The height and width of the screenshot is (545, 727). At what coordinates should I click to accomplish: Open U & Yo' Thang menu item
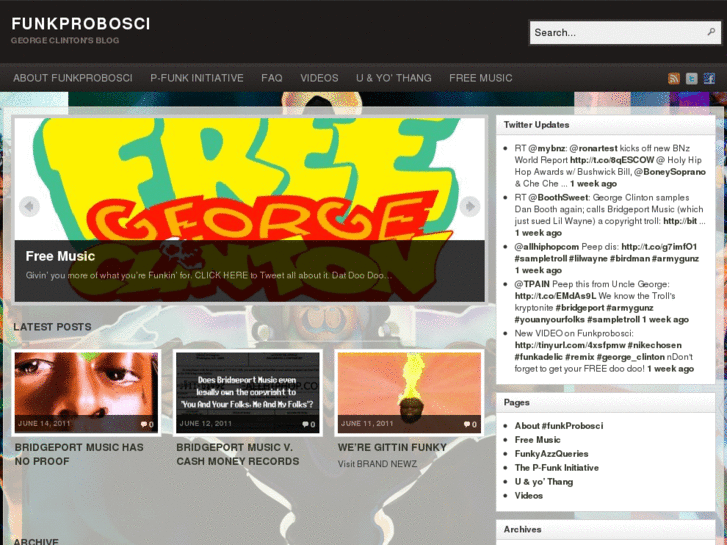point(394,78)
